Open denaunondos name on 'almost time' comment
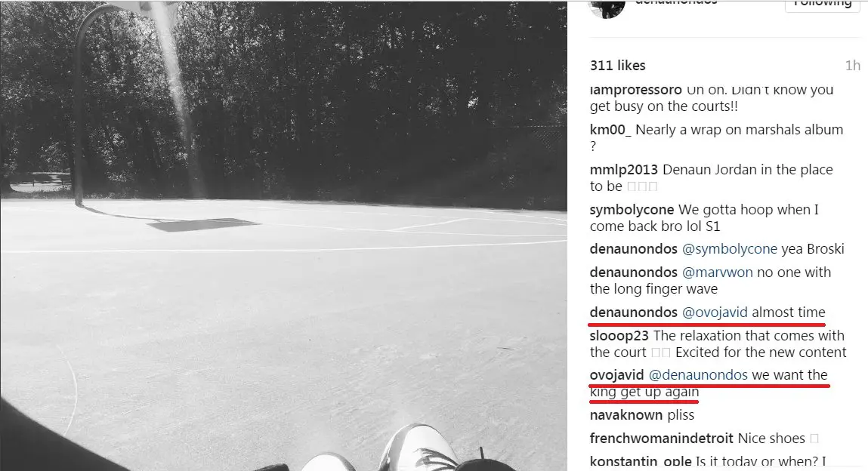Viewport: 868px width, 471px height. point(633,312)
